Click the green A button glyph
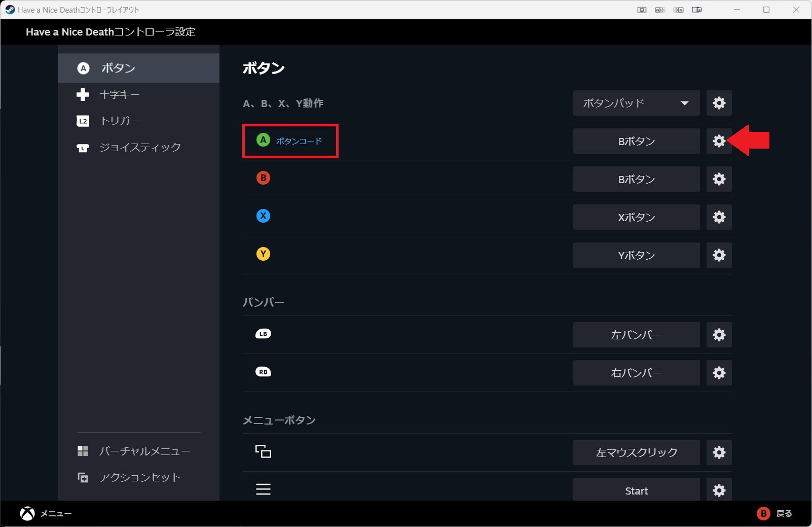 coord(263,140)
